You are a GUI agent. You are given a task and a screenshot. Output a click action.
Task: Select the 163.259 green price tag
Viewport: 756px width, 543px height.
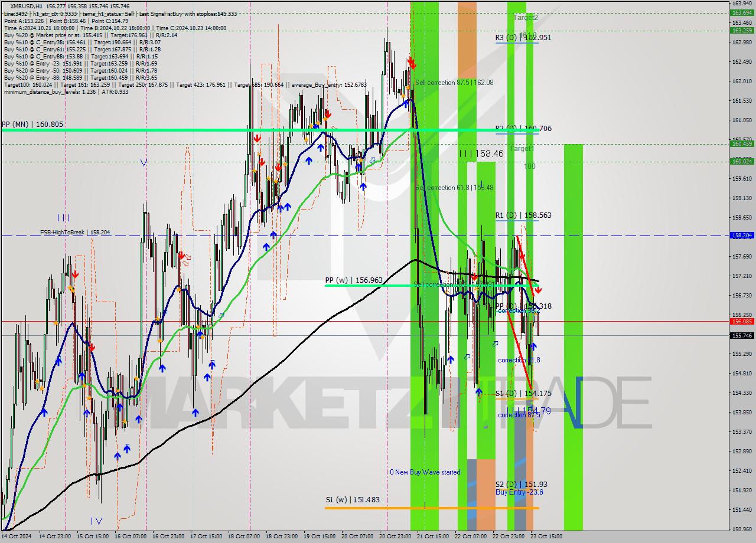[742, 30]
